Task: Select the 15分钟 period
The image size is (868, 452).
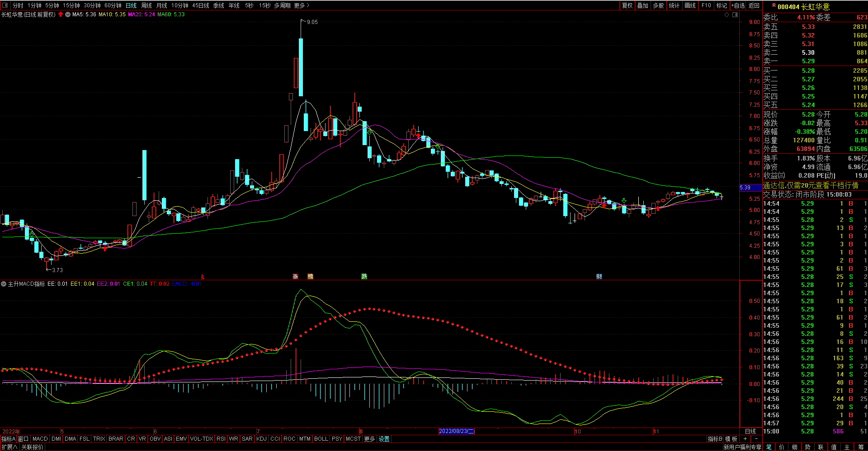Action: (x=71, y=5)
